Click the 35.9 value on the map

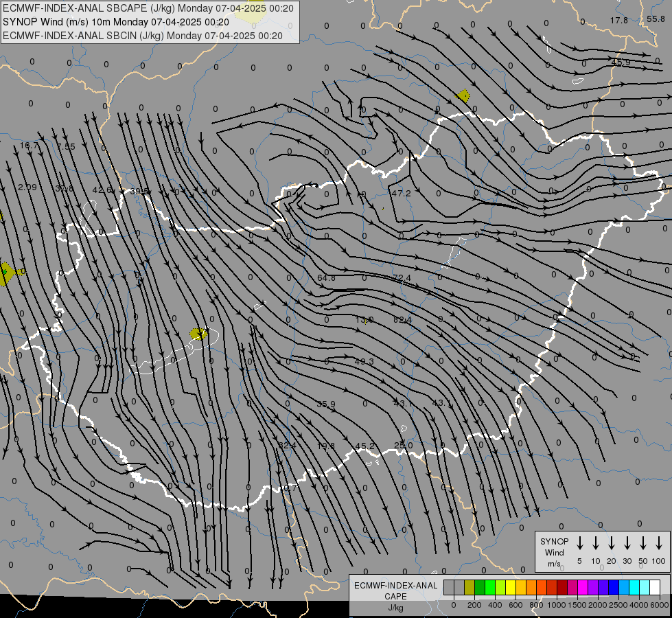point(326,404)
